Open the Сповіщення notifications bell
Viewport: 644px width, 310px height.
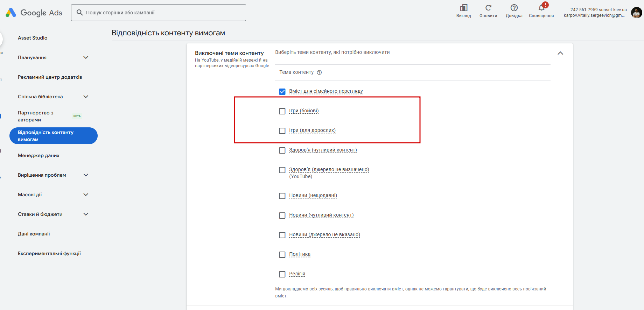point(541,8)
